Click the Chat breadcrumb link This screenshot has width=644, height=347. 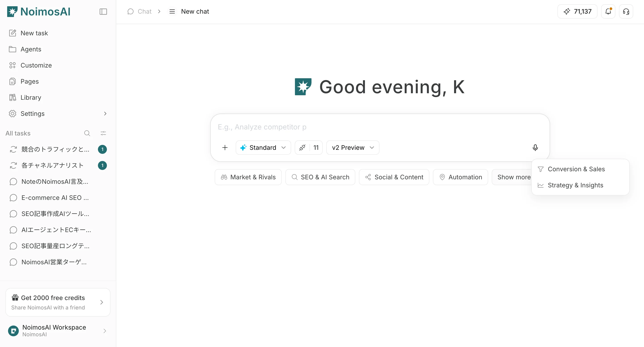tap(144, 11)
